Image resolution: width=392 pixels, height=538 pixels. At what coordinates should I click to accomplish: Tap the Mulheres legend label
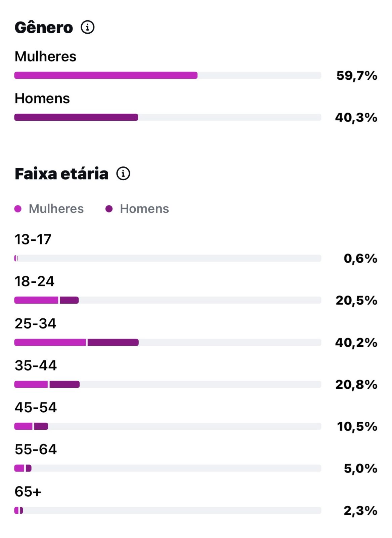coord(56,209)
